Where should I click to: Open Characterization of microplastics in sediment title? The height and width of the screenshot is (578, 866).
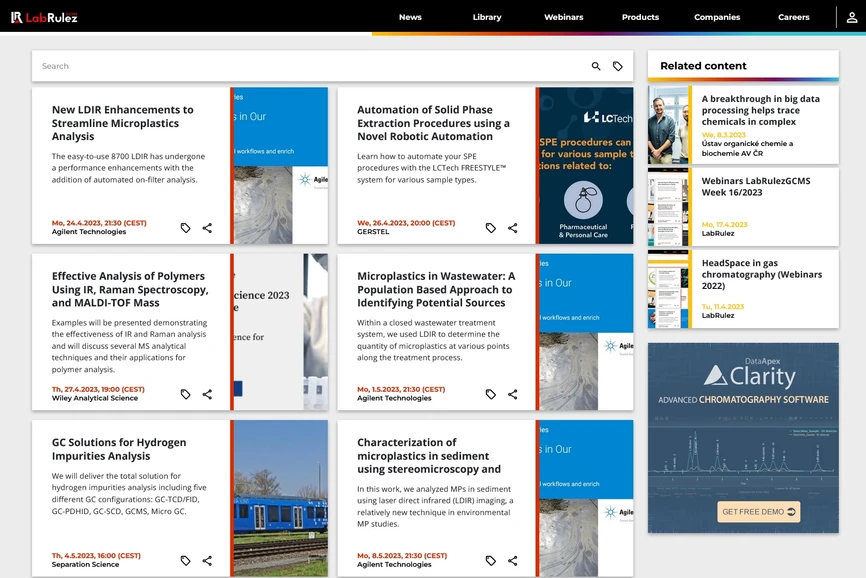click(429, 456)
